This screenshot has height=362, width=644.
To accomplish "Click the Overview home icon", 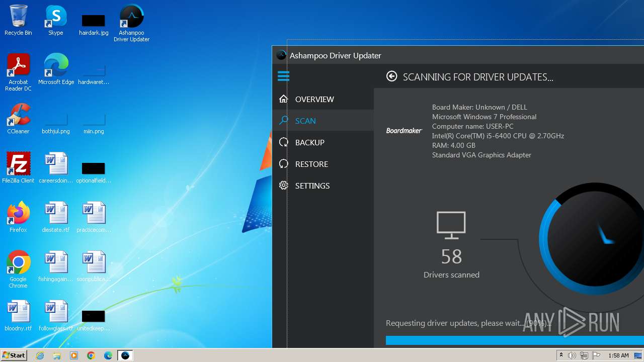I will coord(284,99).
